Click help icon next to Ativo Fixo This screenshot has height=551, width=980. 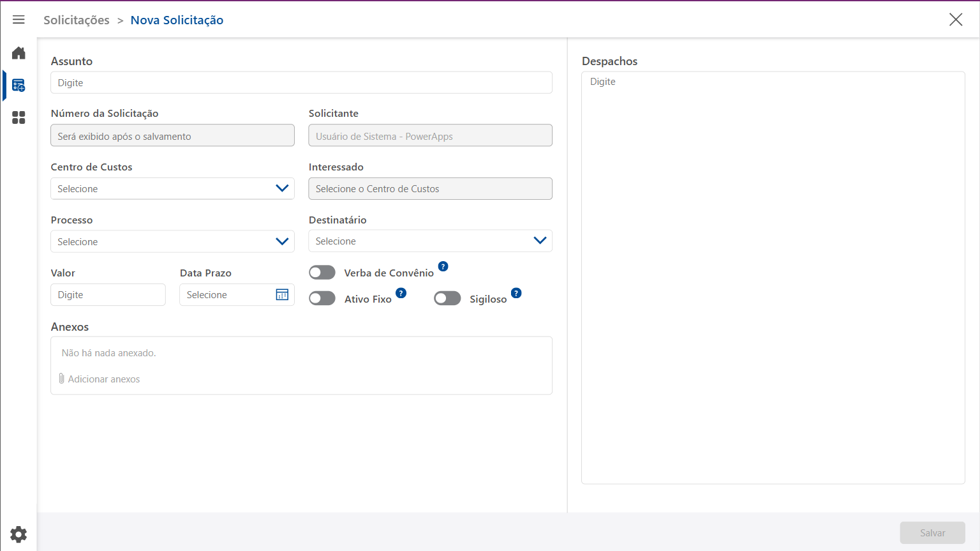[x=401, y=293]
